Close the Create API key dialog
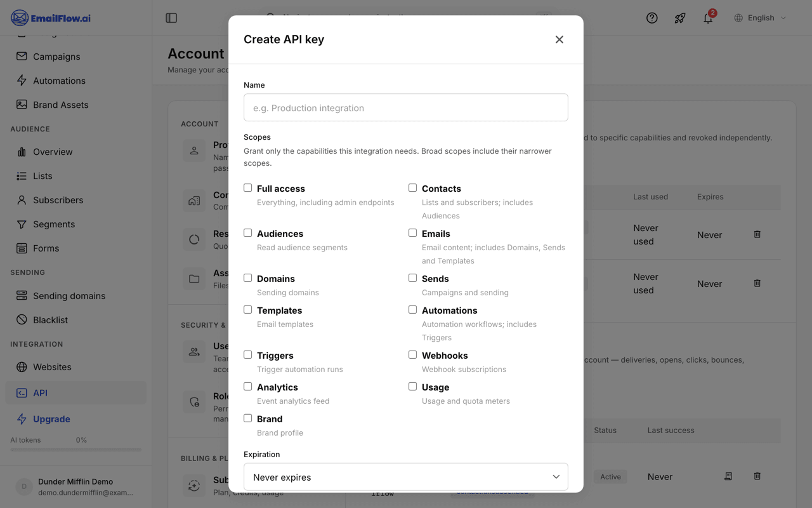This screenshot has height=508, width=812. coord(559,39)
